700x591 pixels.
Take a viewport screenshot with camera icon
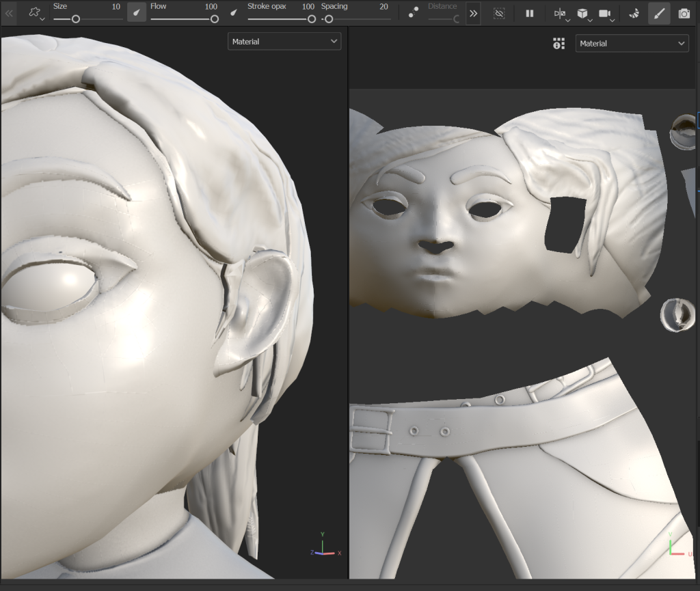click(684, 13)
